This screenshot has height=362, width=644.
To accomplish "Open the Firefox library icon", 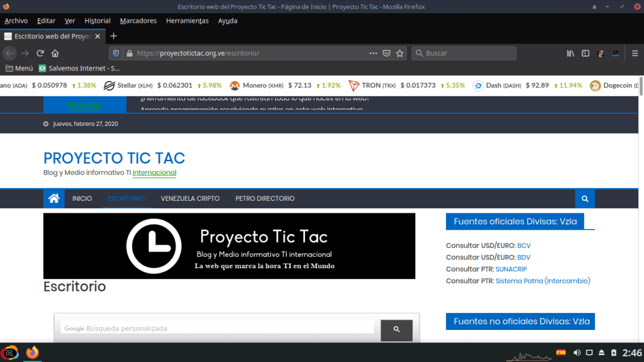I will click(x=570, y=54).
